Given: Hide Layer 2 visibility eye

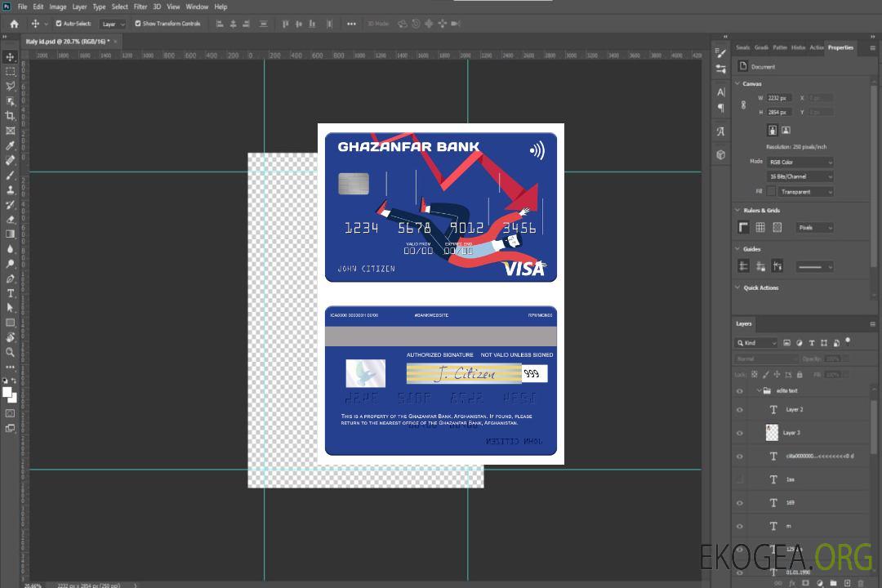Looking at the screenshot, I should click(x=740, y=410).
